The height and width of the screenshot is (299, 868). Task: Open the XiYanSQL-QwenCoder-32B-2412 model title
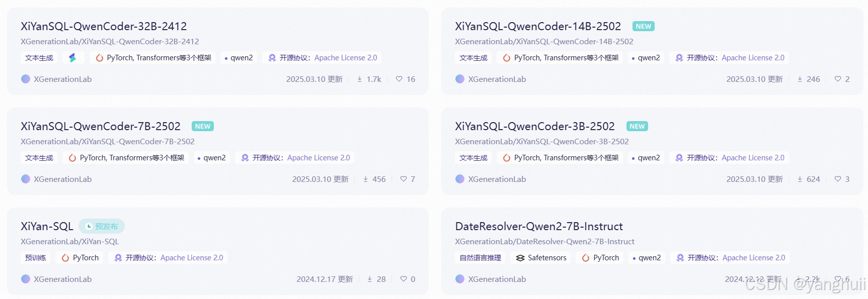(x=104, y=26)
